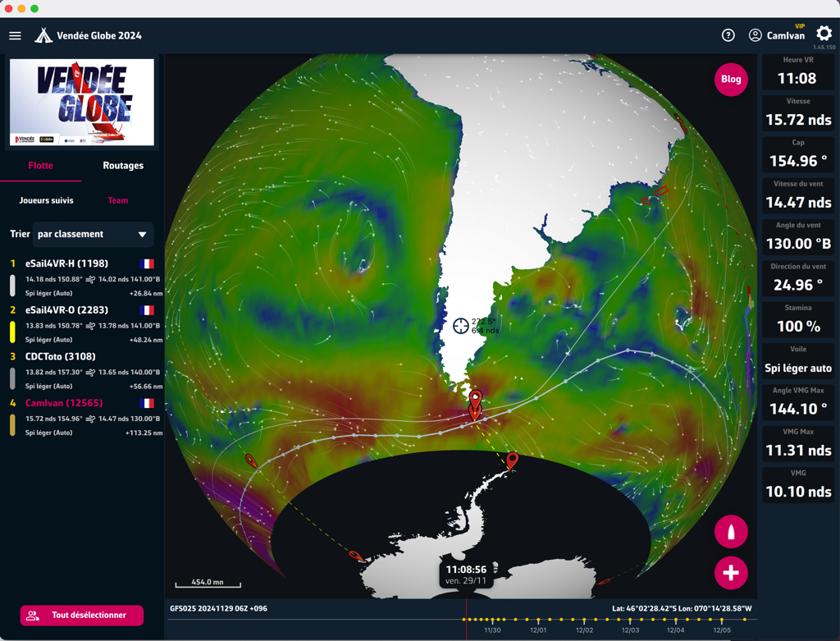
Task: Select the Joueurs suivis sub-tab
Action: (x=46, y=200)
